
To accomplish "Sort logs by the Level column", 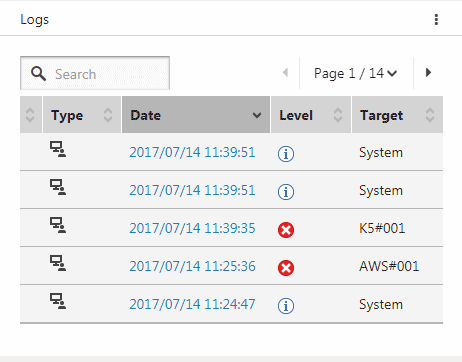I will pos(311,115).
